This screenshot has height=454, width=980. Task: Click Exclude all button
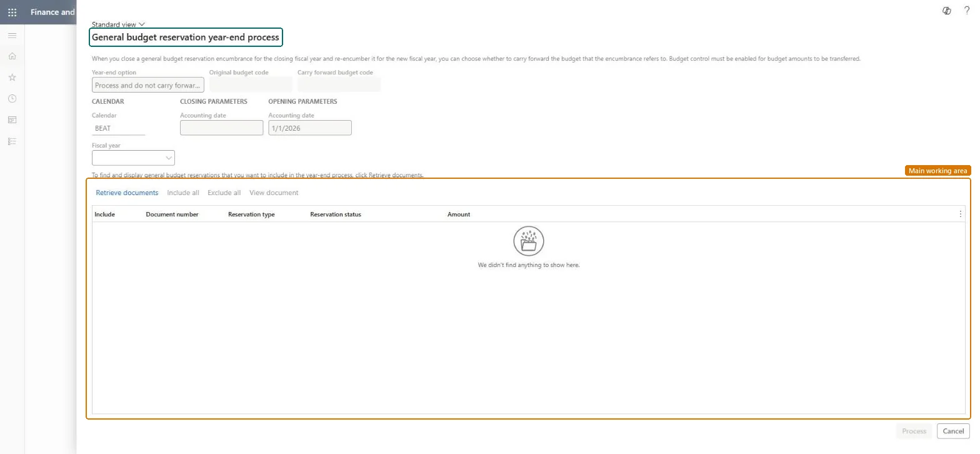pyautogui.click(x=224, y=193)
